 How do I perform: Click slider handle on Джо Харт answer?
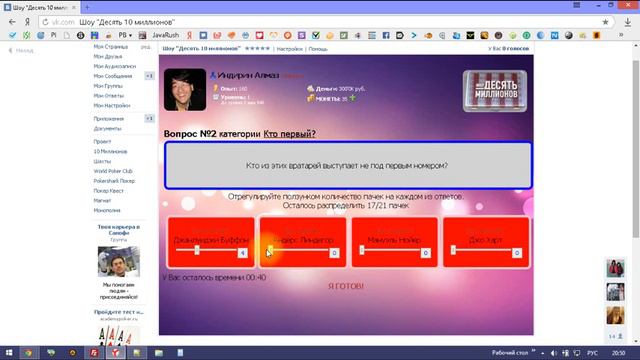(x=453, y=250)
